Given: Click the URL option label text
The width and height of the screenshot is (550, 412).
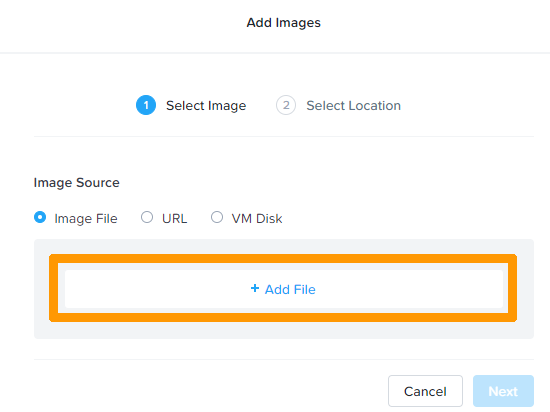Looking at the screenshot, I should click(x=175, y=218).
